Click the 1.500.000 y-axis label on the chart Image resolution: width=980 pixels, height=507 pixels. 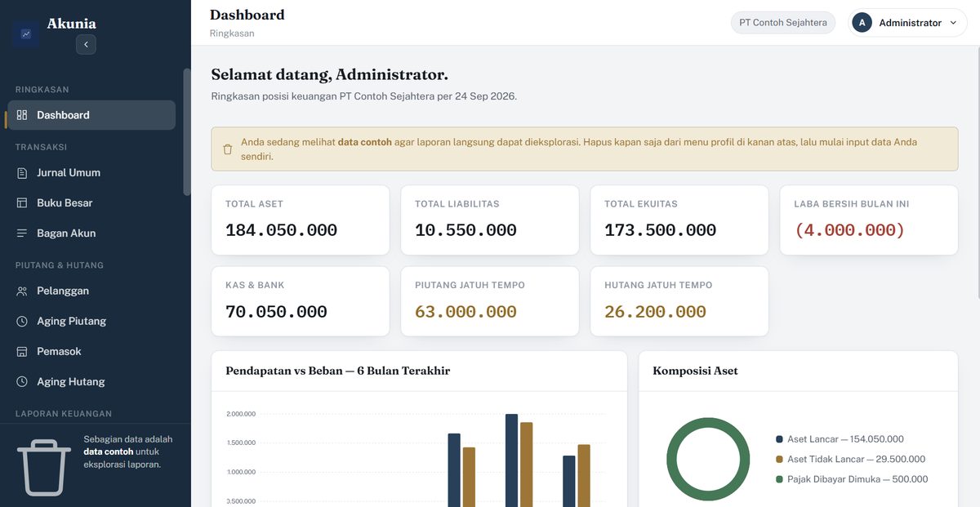click(x=241, y=443)
